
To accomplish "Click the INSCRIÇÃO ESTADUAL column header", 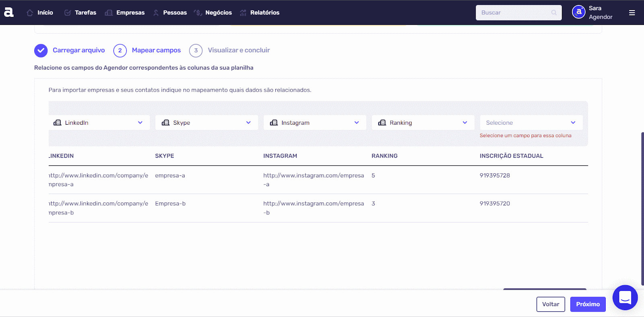I will click(x=511, y=156).
